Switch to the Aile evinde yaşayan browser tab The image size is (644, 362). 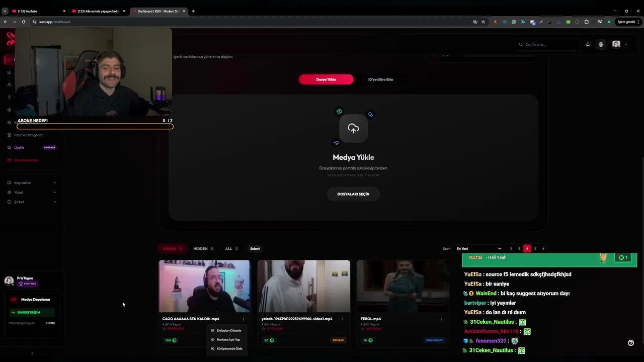coord(98,11)
